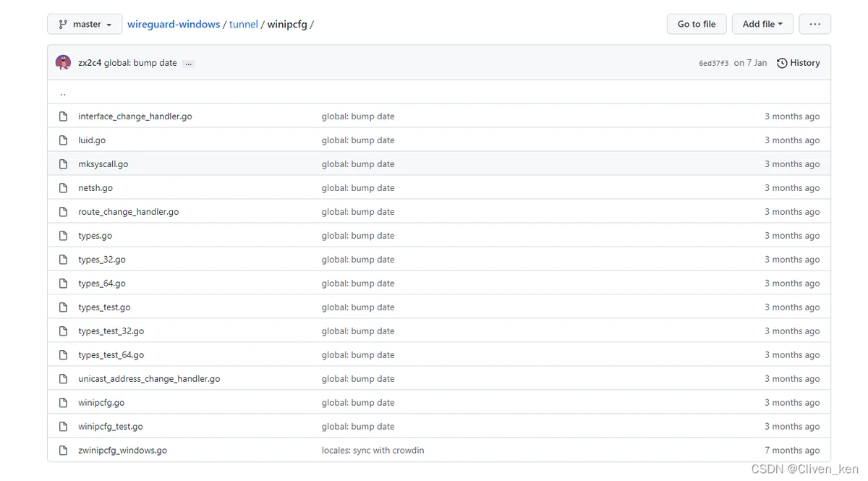The image size is (868, 481).
Task: Open commit message for luid.go row
Action: 358,140
